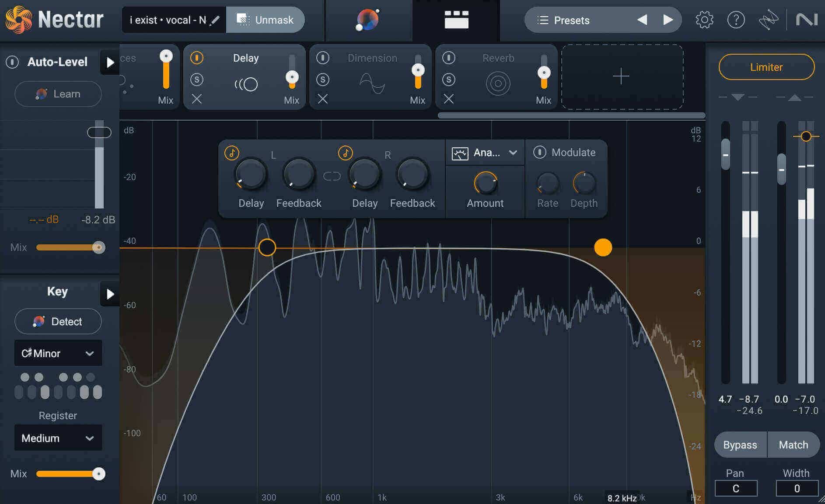Go to previous preset arrow
This screenshot has width=825, height=504.
coord(642,20)
